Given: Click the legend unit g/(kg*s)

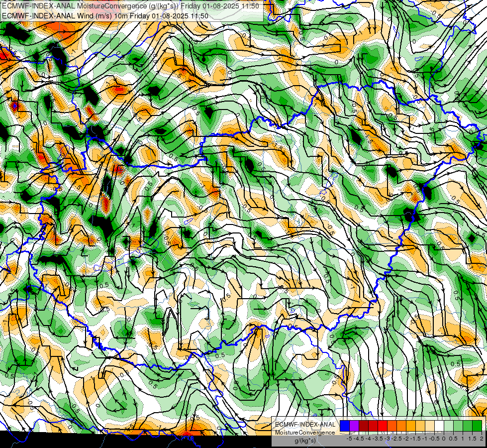Looking at the screenshot, I should tap(305, 441).
